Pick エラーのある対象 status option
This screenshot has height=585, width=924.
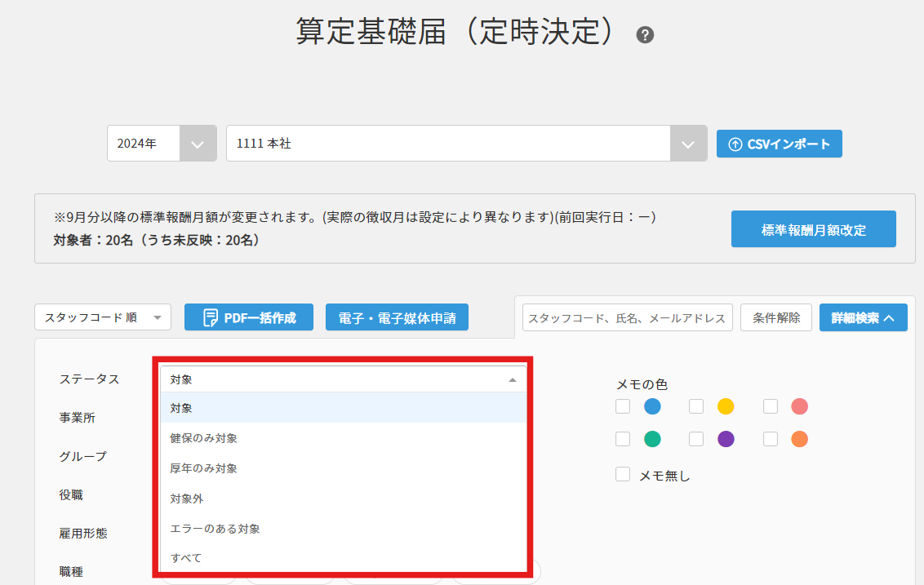215,529
